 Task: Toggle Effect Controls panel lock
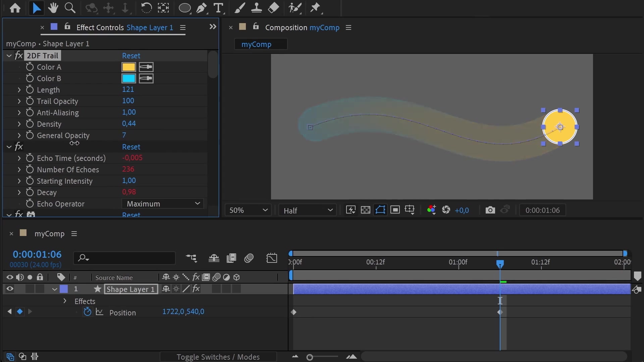pos(67,26)
